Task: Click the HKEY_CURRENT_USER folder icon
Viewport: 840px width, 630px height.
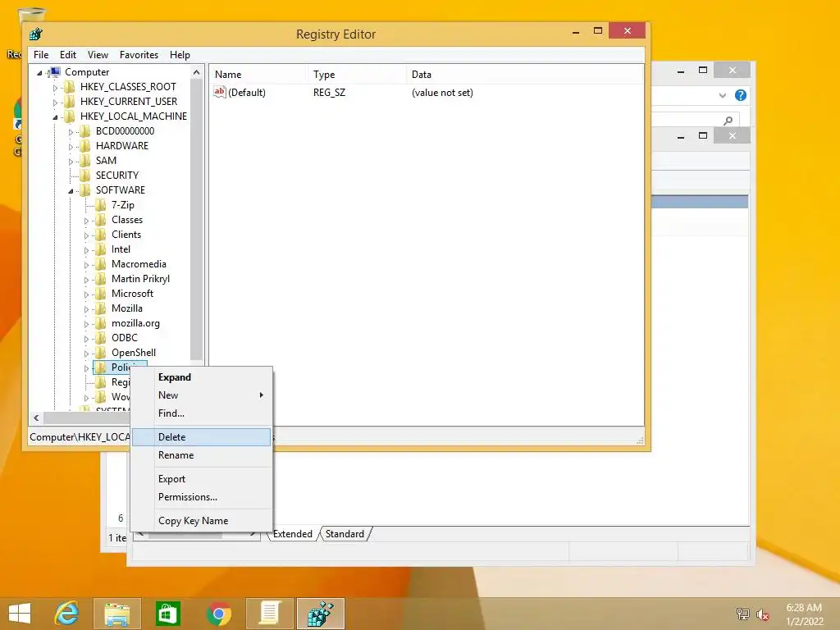Action: click(70, 101)
